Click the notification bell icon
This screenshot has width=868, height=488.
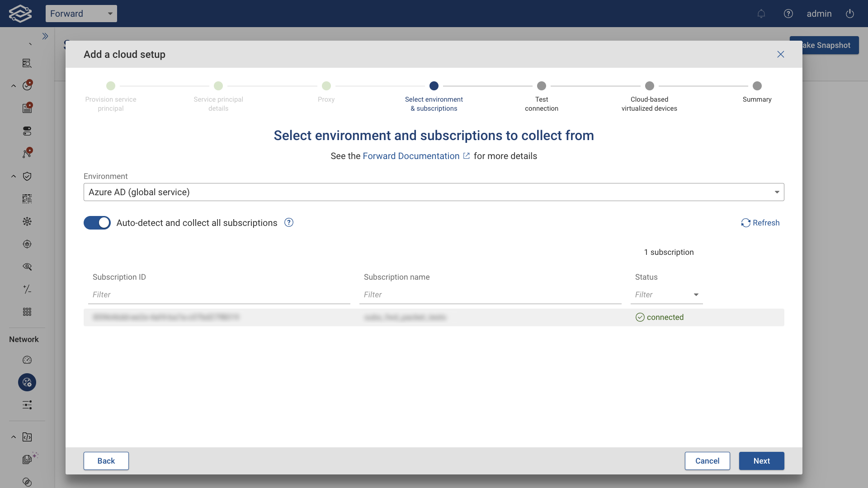(761, 14)
